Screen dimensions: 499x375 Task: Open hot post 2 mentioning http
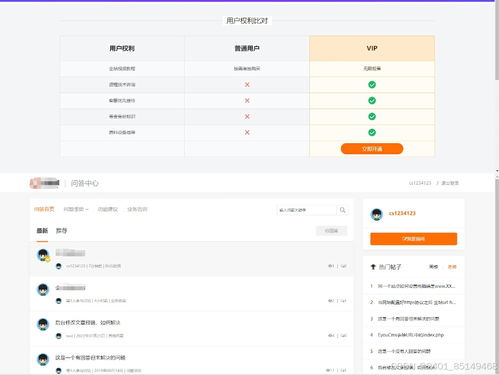[x=416, y=302]
